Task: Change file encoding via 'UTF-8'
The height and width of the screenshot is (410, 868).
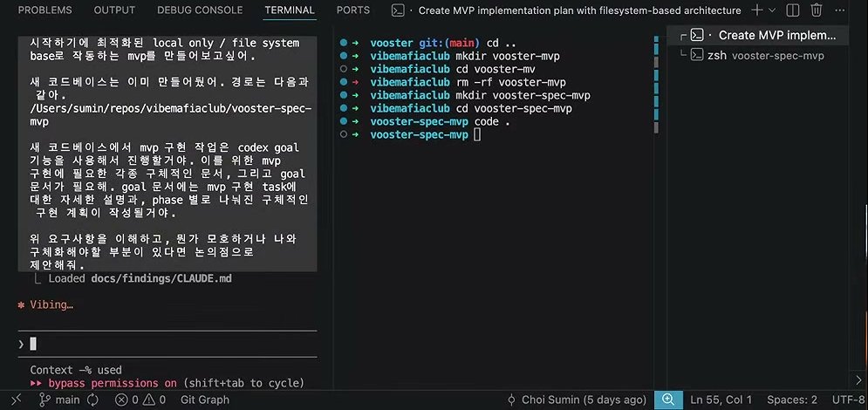Action: 848,400
